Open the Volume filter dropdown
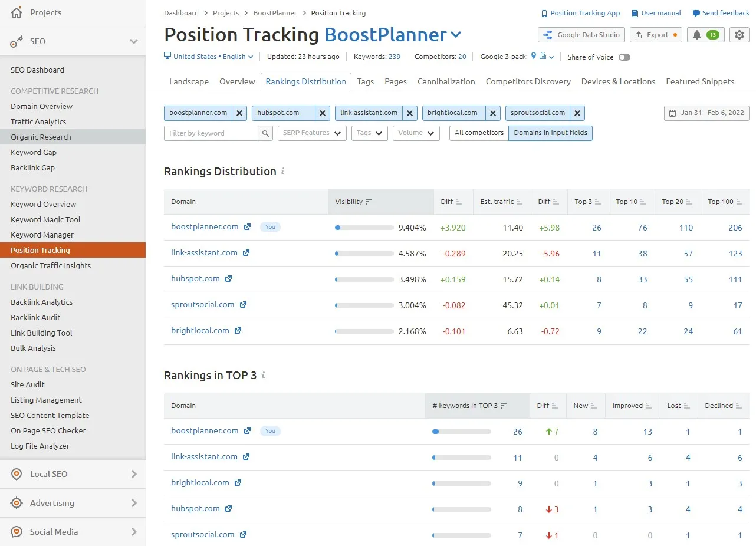Screen dimensions: 756x546 coord(416,133)
